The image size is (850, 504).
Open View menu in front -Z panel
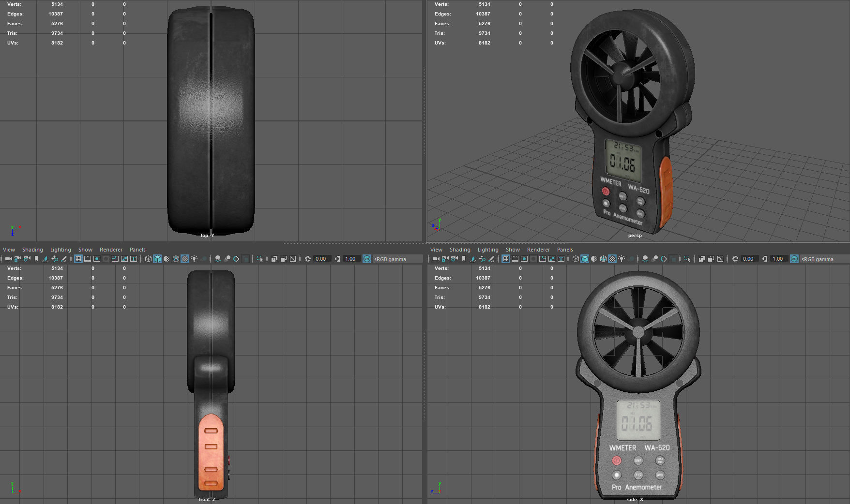9,250
